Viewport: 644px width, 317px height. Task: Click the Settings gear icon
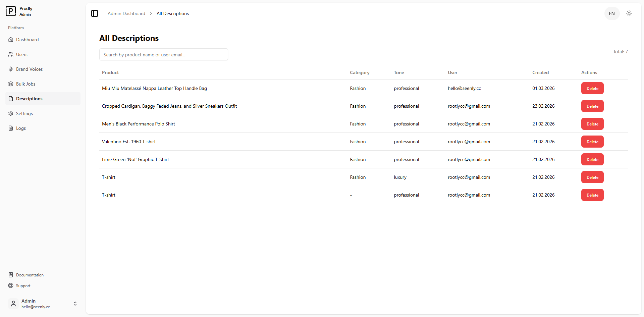coord(11,113)
